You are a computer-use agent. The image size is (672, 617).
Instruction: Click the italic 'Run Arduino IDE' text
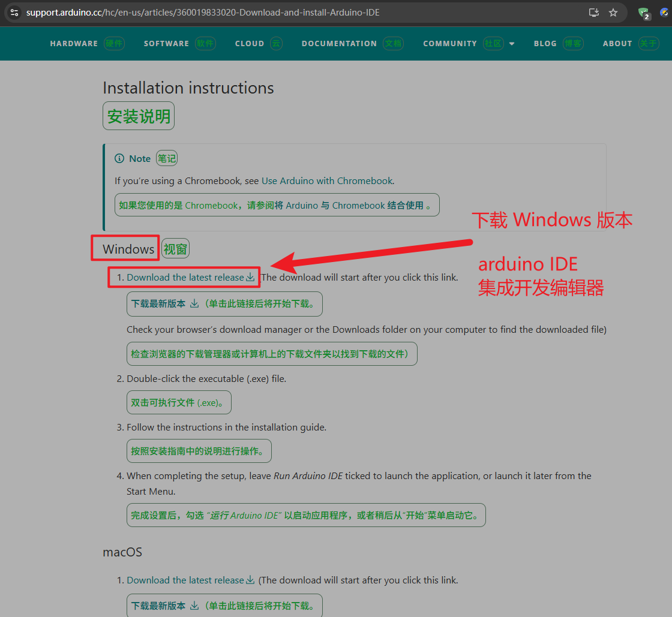308,476
